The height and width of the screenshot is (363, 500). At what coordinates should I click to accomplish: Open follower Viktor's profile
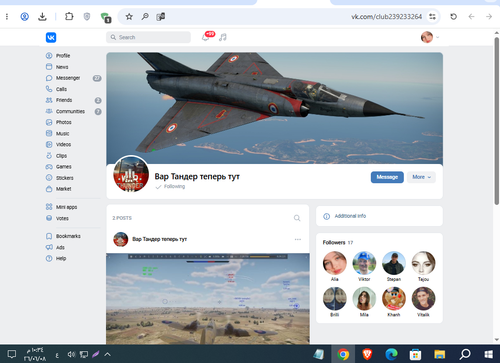click(x=364, y=266)
